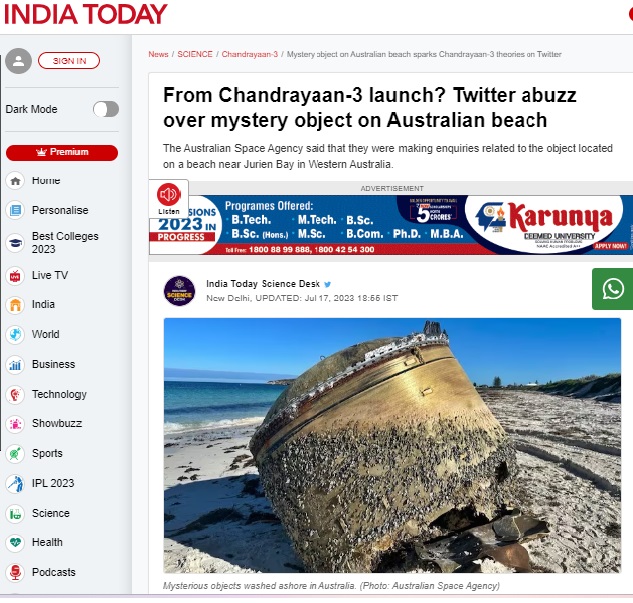Image resolution: width=633 pixels, height=603 pixels.
Task: Toggle Dark Mode switch
Action: (106, 109)
